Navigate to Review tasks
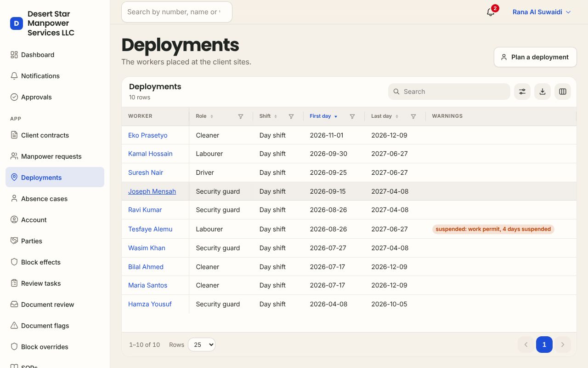The height and width of the screenshot is (368, 588). (x=55, y=283)
